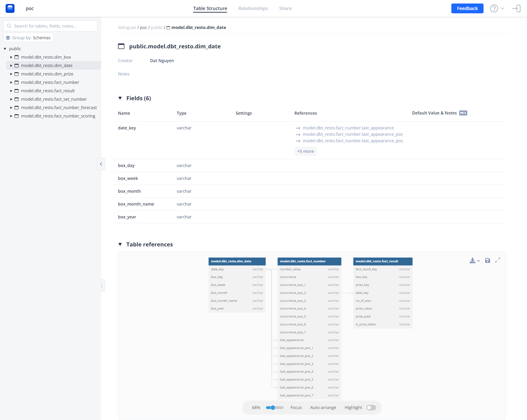The width and height of the screenshot is (527, 420).
Task: Collapse the sidebar with the left chevron
Action: click(101, 164)
